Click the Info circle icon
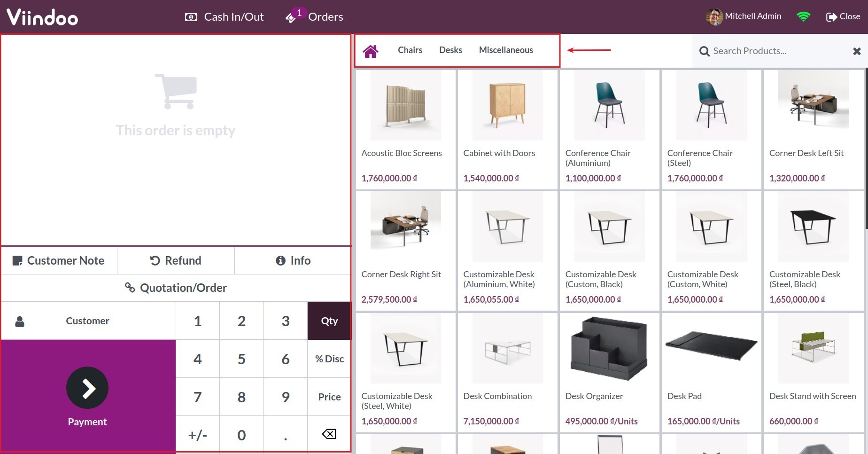The width and height of the screenshot is (868, 454). (x=280, y=260)
